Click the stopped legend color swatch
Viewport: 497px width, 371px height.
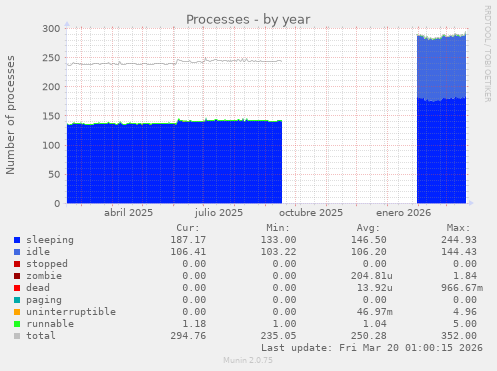pos(17,264)
